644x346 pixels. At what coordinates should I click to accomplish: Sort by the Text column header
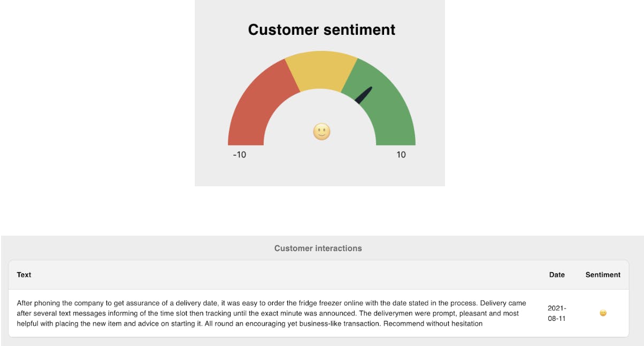pyautogui.click(x=24, y=275)
